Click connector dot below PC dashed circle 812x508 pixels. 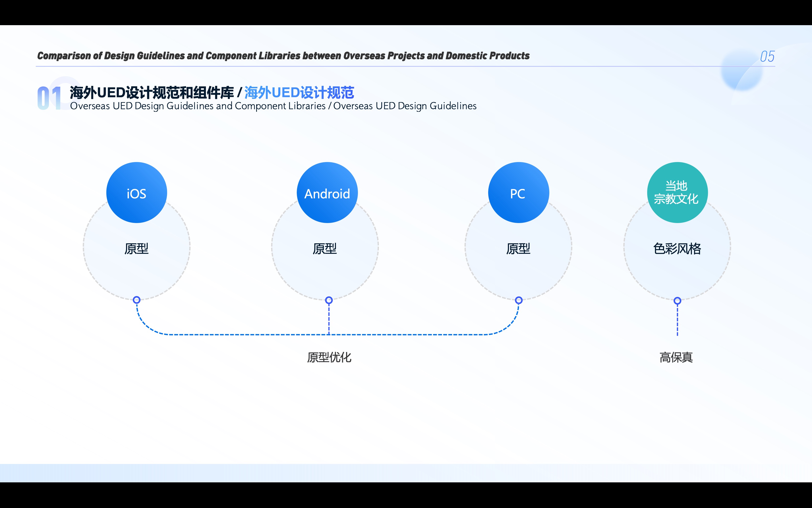pos(519,300)
